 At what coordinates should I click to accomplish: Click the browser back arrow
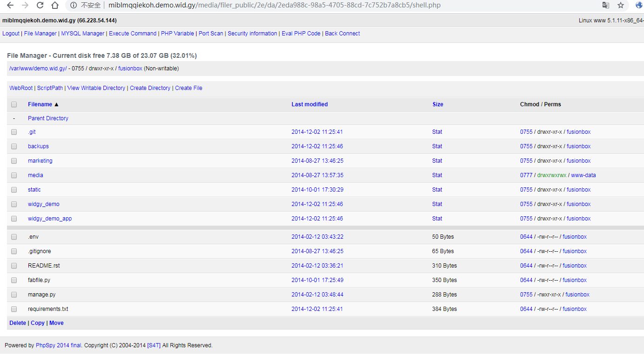pyautogui.click(x=10, y=5)
